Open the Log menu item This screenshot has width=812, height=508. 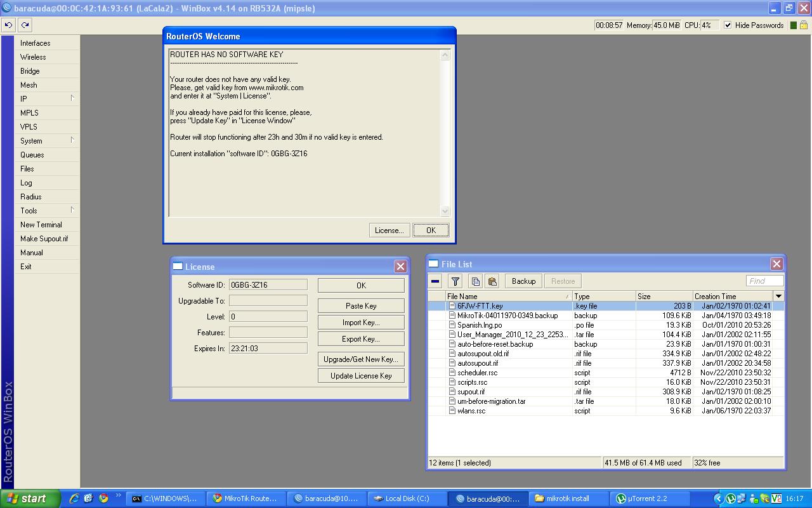point(47,182)
